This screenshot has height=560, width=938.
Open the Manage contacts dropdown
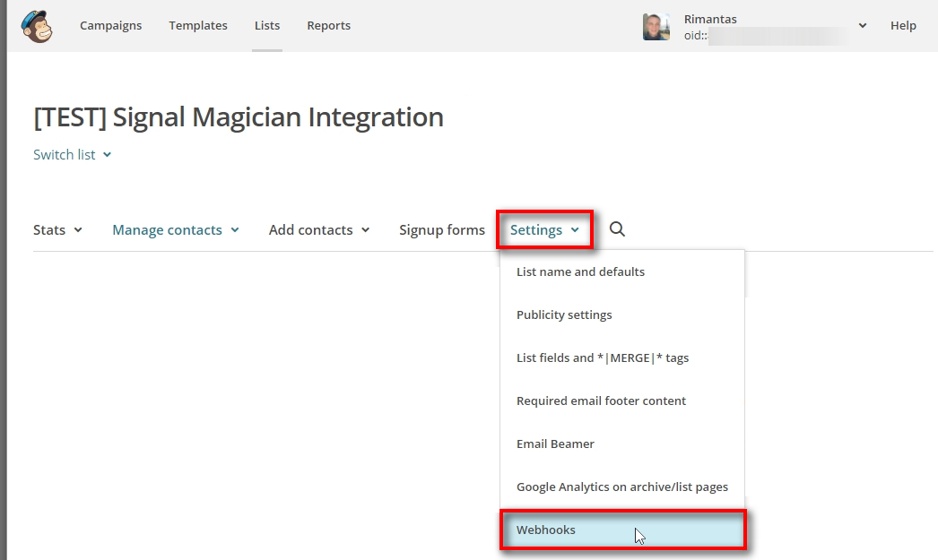coord(176,230)
